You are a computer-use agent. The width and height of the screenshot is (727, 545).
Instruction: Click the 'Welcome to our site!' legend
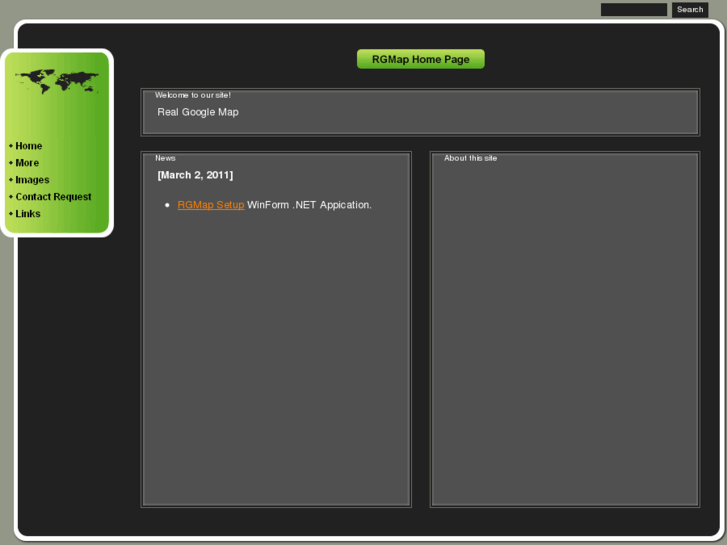point(193,95)
